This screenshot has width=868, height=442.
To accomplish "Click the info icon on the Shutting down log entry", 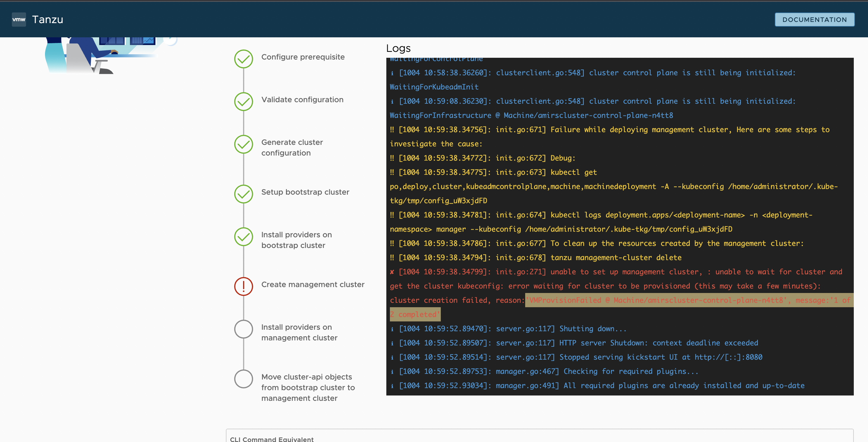I will (x=392, y=329).
